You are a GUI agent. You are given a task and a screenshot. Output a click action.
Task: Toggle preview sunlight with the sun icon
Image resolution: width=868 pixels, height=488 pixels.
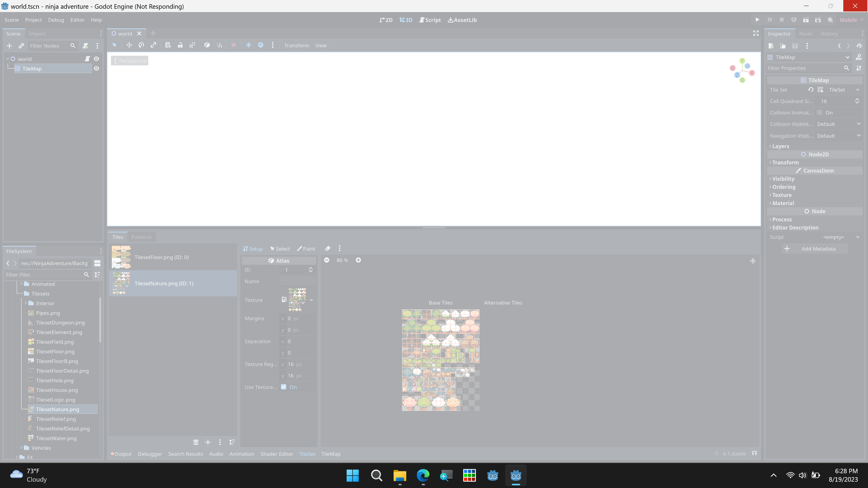pos(249,45)
